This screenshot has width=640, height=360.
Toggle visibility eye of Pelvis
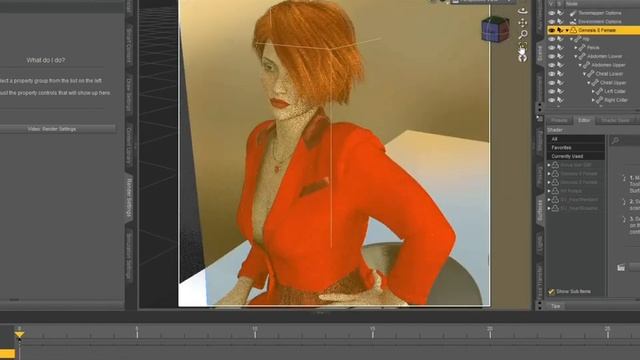551,48
